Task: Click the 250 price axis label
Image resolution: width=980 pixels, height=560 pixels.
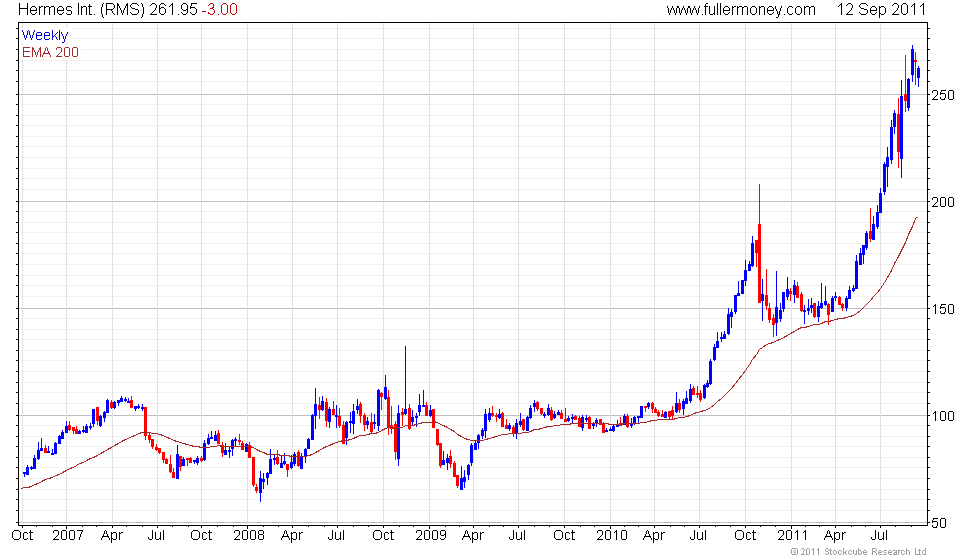Action: pos(943,95)
